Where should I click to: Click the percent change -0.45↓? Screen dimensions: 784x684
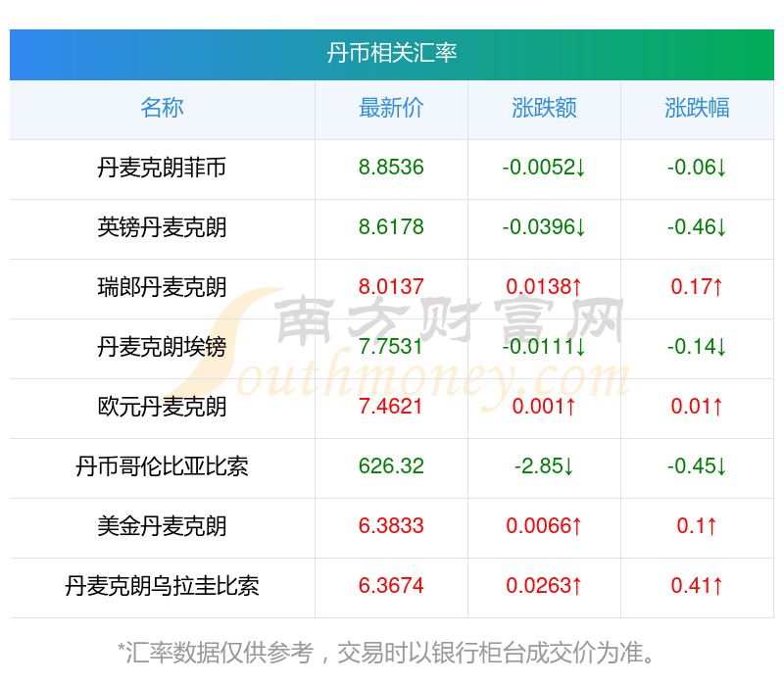tap(697, 466)
